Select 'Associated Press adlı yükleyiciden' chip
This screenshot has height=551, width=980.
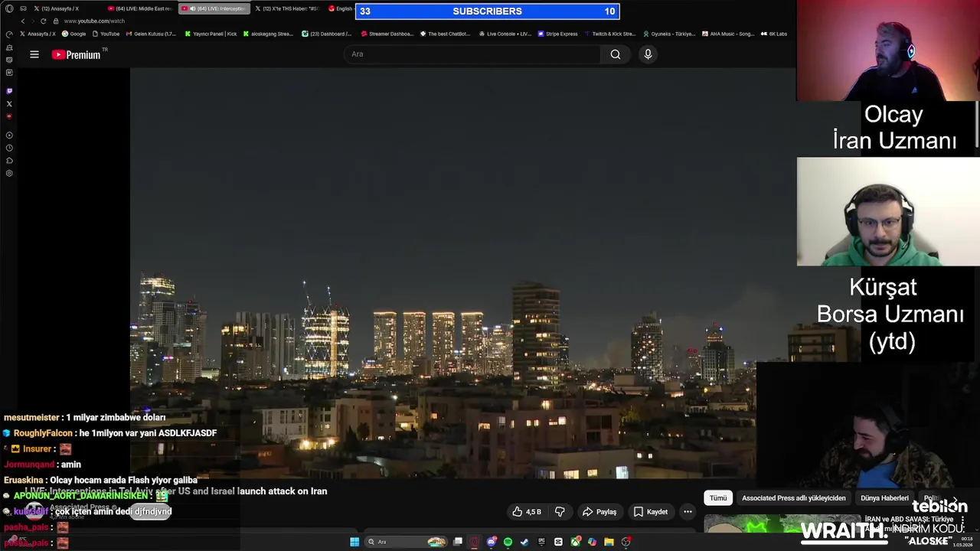coord(794,498)
